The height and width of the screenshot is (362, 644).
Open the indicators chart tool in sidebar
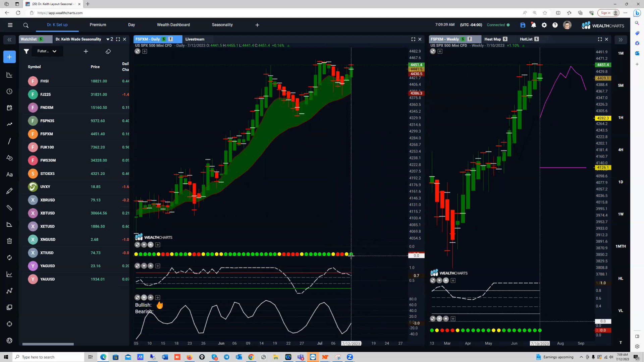(9, 75)
